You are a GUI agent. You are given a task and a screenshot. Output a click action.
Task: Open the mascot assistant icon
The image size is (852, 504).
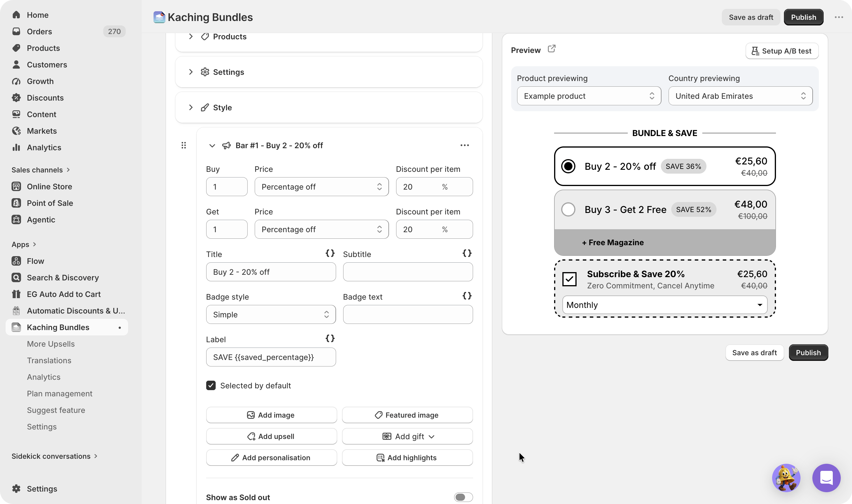(786, 478)
